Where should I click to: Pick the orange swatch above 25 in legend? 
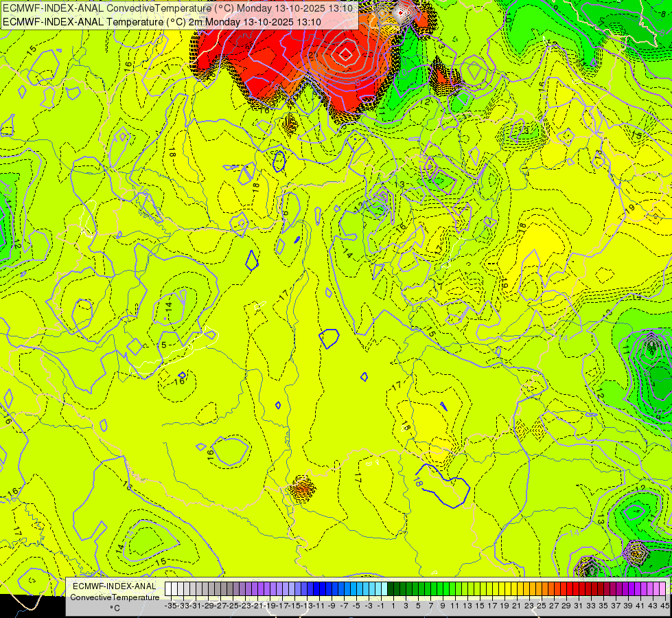point(539,588)
